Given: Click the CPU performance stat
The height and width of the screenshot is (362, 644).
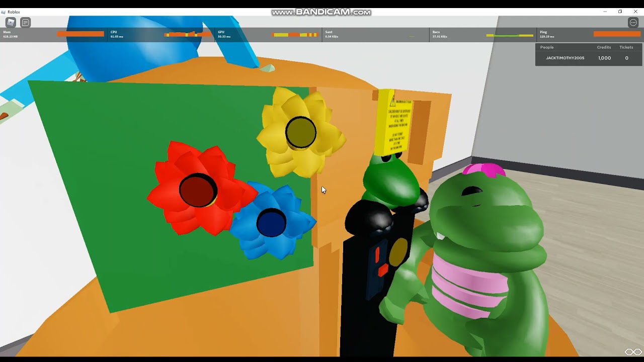Looking at the screenshot, I should 161,34.
